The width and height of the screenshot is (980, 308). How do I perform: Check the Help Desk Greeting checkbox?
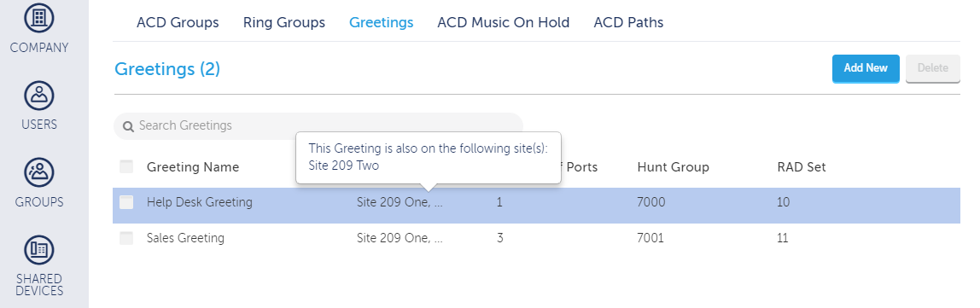(x=126, y=202)
